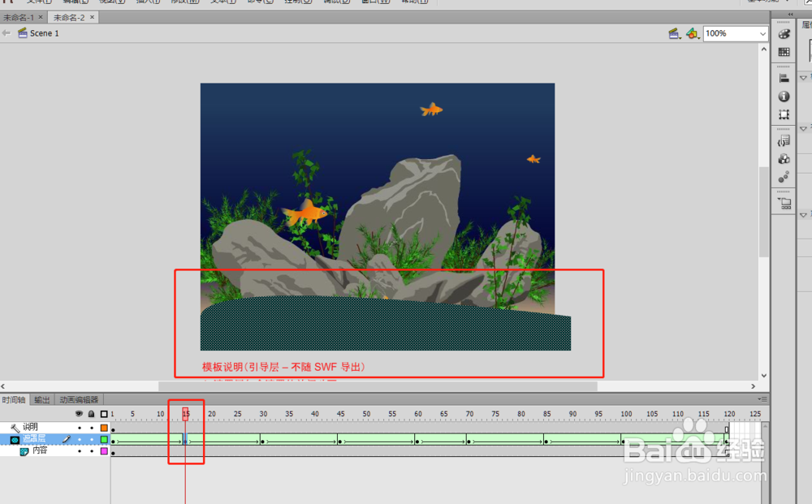The image size is (812, 504).
Task: Select 内容 layer keyframe at frame 1
Action: [x=114, y=452]
